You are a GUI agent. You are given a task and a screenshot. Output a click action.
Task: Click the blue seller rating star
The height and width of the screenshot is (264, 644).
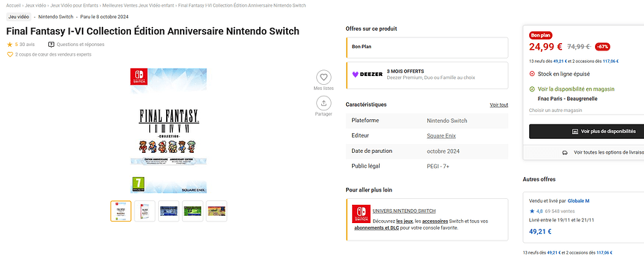click(x=531, y=211)
